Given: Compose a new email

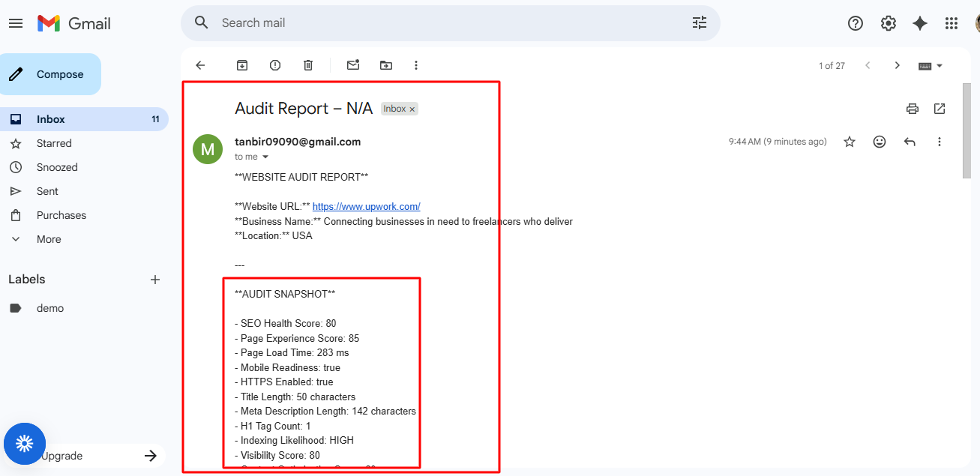Looking at the screenshot, I should [x=50, y=74].
